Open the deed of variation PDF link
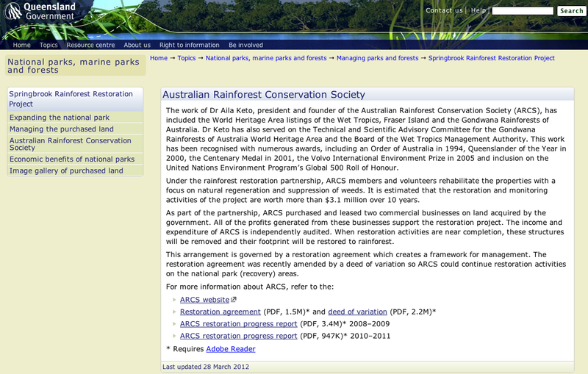The width and height of the screenshot is (588, 374). pos(357,312)
